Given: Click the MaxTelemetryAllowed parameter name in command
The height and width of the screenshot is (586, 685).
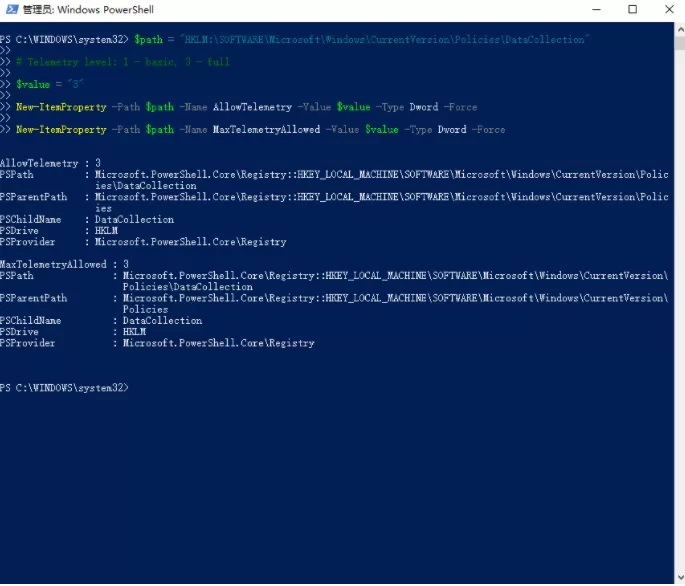Looking at the screenshot, I should 266,130.
